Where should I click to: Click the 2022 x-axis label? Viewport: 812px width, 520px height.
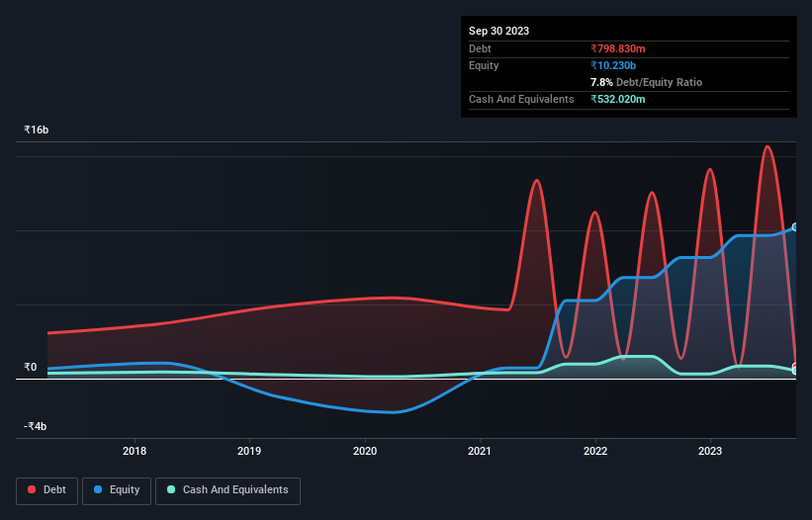point(595,451)
